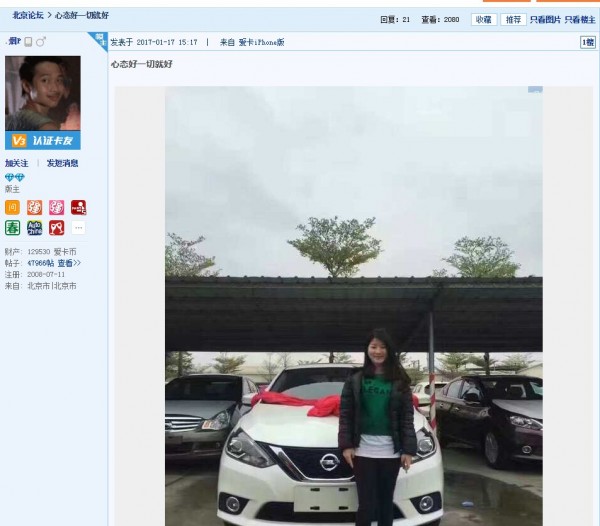This screenshot has height=526, width=600.
Task: Click the registration date 2006-07-11
Action: tap(46, 274)
